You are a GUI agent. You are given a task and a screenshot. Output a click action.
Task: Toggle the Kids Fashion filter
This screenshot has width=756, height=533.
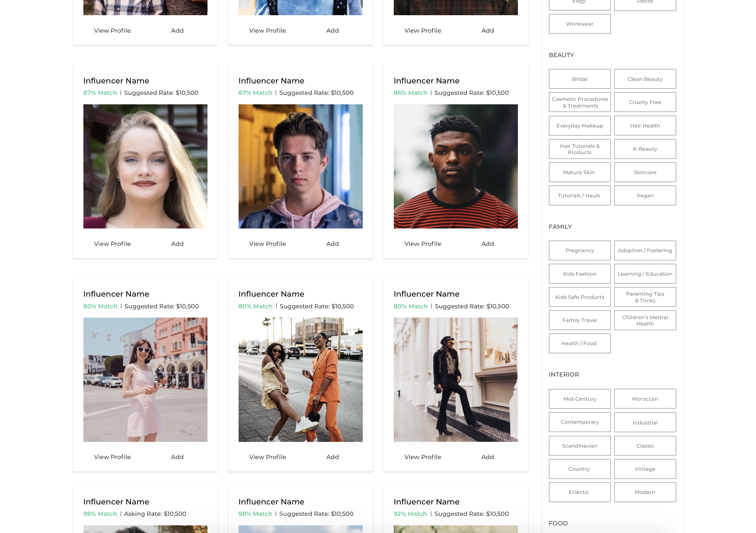click(x=579, y=274)
